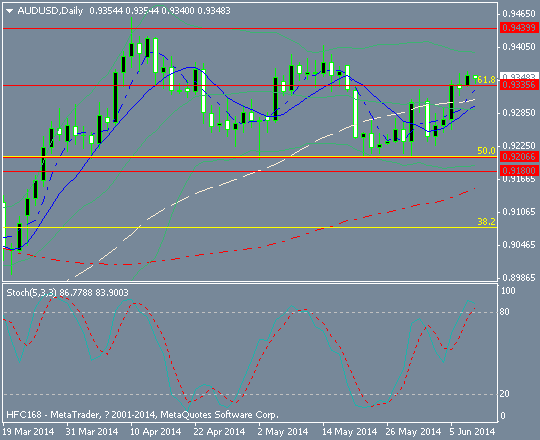Select the 0.92850 price scale value

[519, 113]
